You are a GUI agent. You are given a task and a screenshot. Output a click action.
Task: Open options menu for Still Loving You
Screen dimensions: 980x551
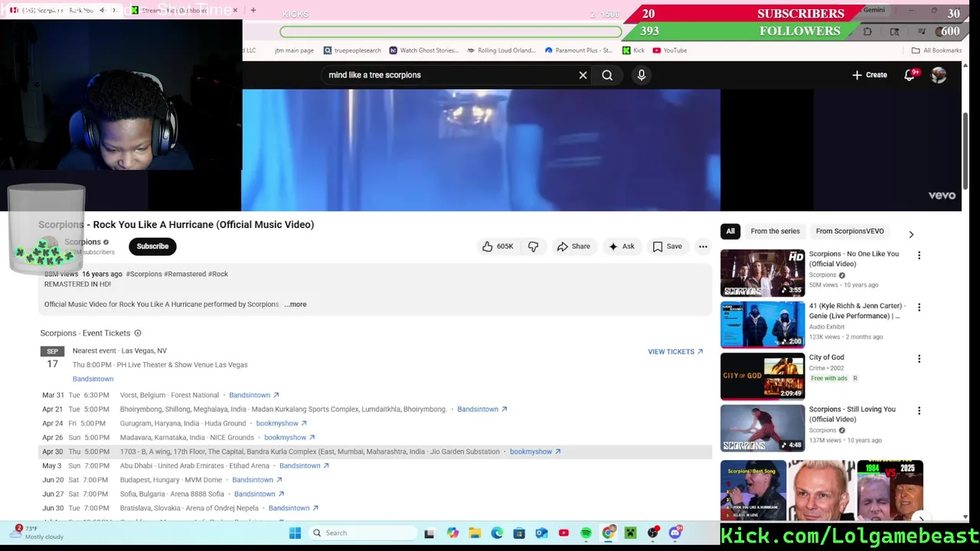(919, 410)
